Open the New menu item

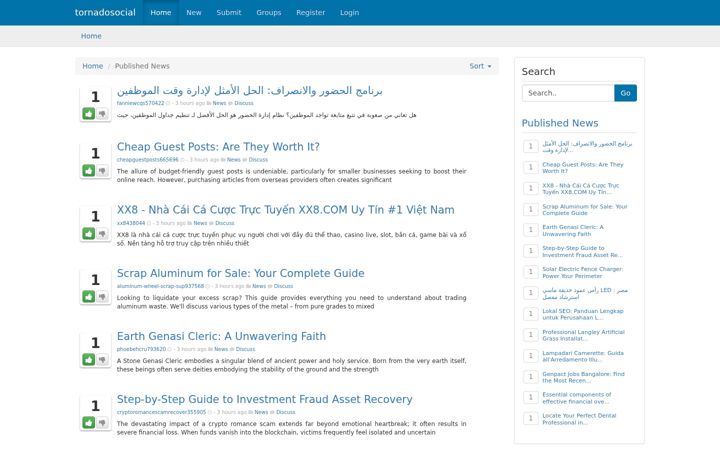[x=194, y=12]
